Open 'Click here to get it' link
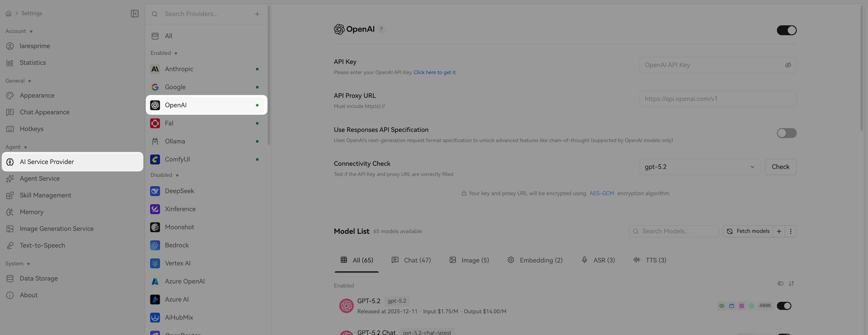The image size is (868, 335). [434, 73]
